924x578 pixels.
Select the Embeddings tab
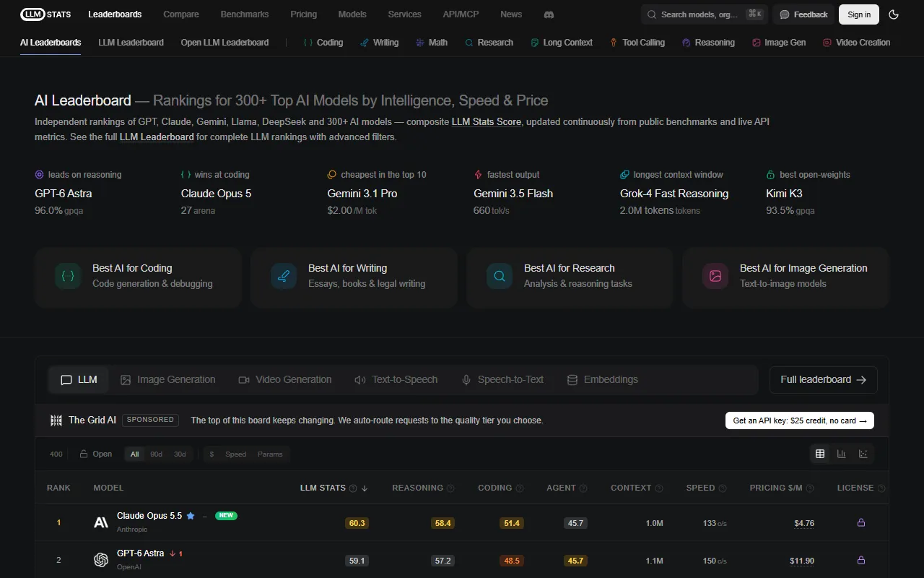pyautogui.click(x=602, y=379)
